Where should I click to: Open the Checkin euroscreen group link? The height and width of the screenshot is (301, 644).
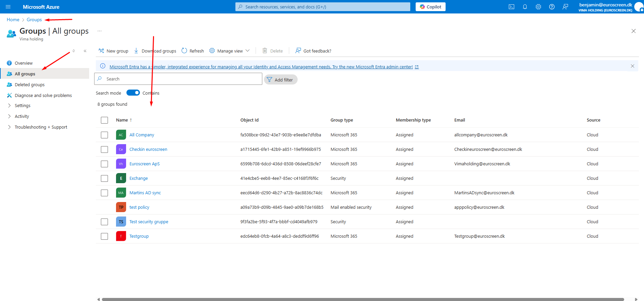(148, 149)
